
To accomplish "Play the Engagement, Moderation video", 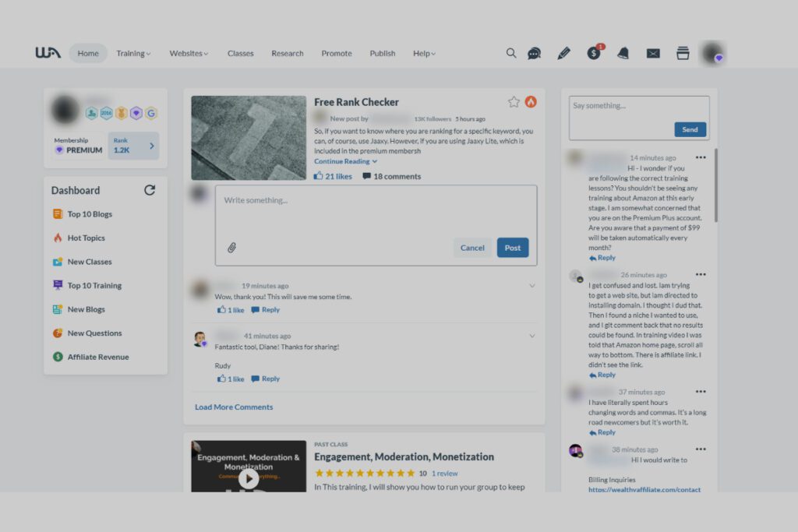I will pos(249,478).
